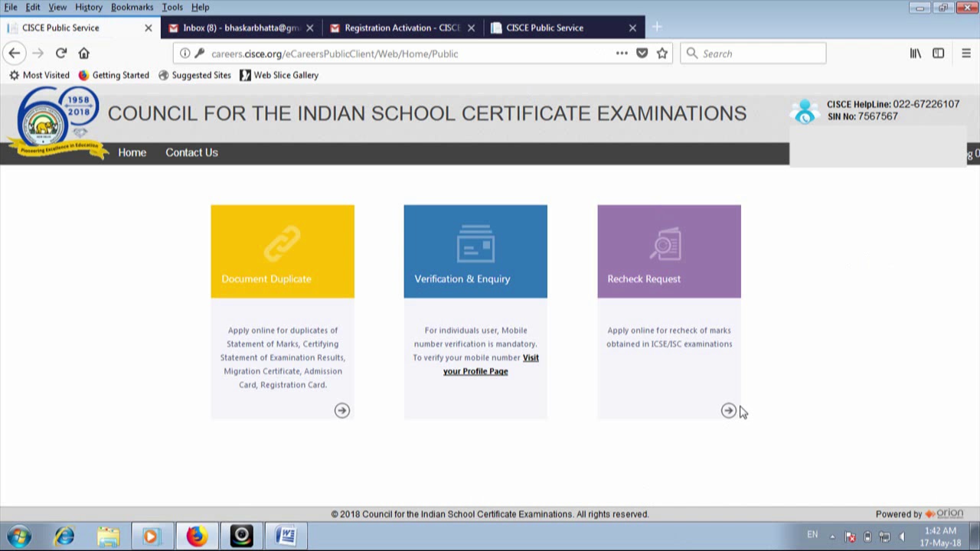Open Microsoft Word from taskbar
Screen dimensions: 980x551
click(286, 536)
